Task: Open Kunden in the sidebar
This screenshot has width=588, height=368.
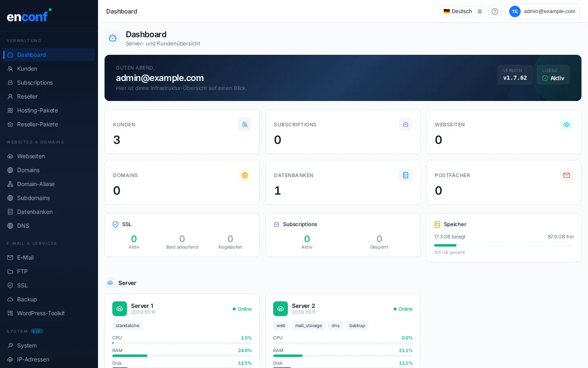Action: [x=27, y=69]
